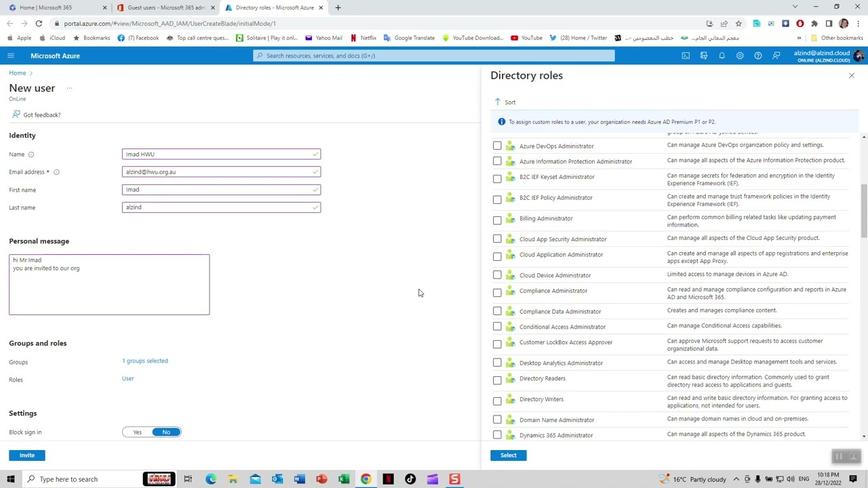
Task: Click the Sort arrow icon
Action: pos(497,102)
